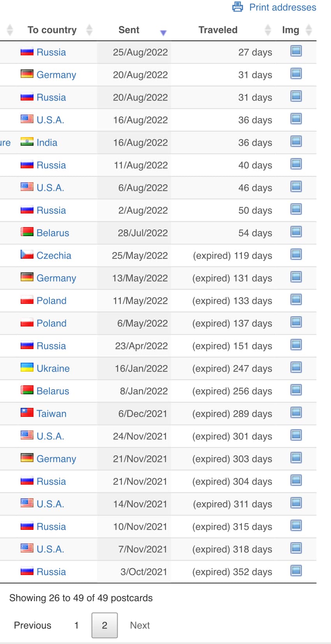View image for India 16/Aug/2022 postcard
The width and height of the screenshot is (331, 644).
point(296,141)
